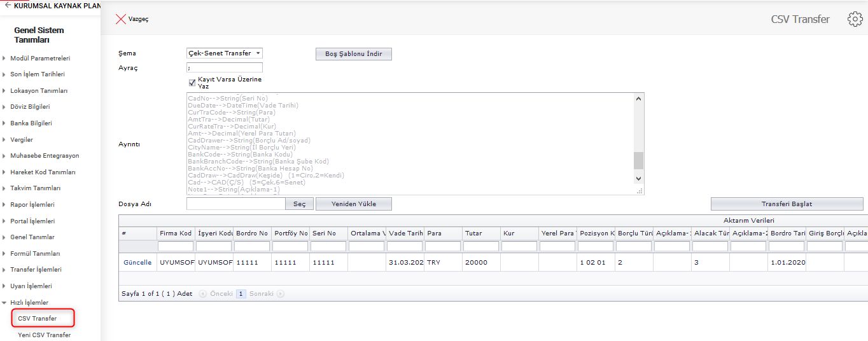The image size is (868, 341).
Task: Click the red X Vazgeç icon
Action: (x=121, y=19)
